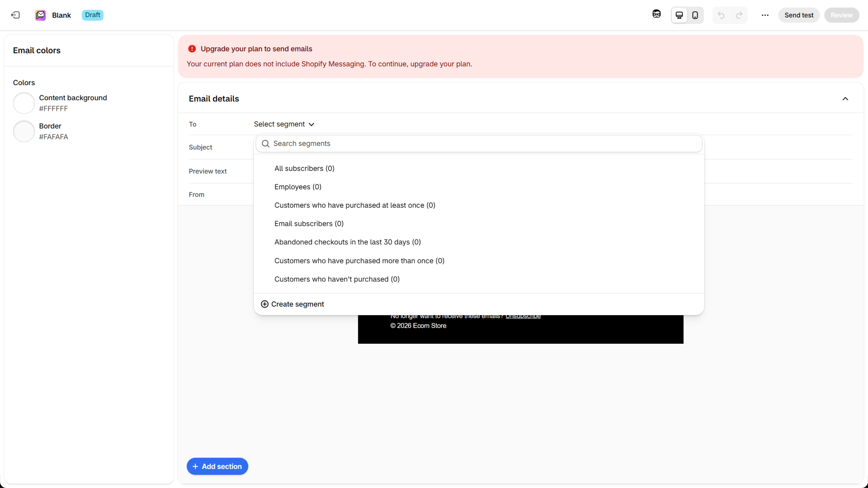Switch to mobile preview mode

695,15
